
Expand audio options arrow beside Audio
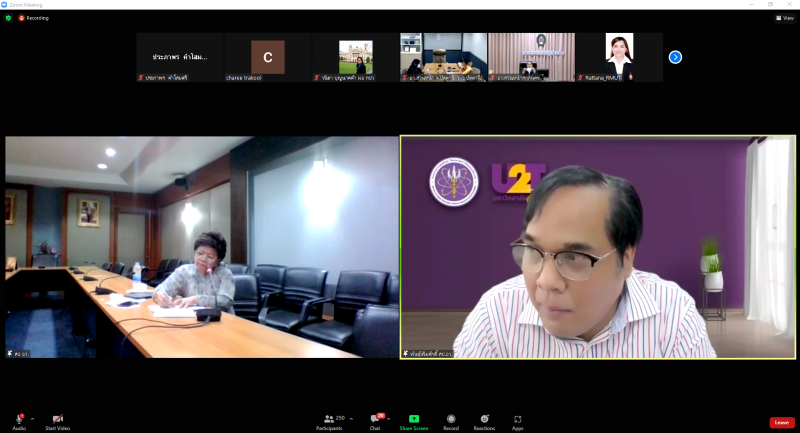[x=32, y=418]
